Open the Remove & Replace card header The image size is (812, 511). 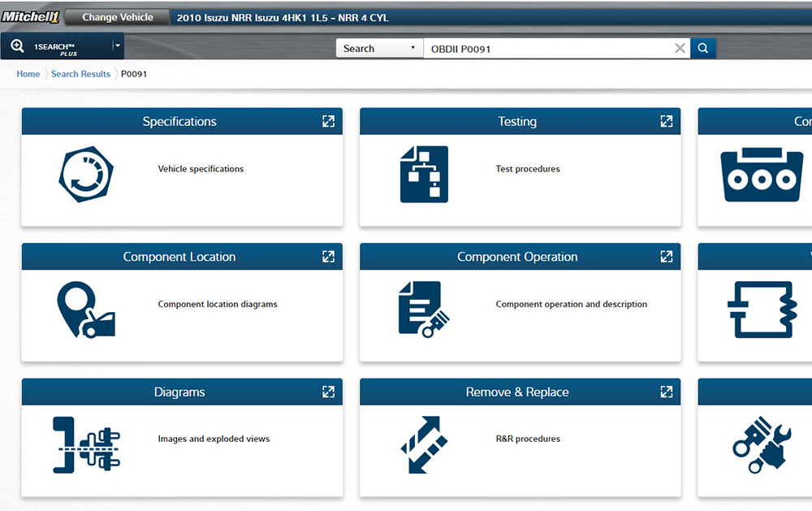click(x=516, y=392)
